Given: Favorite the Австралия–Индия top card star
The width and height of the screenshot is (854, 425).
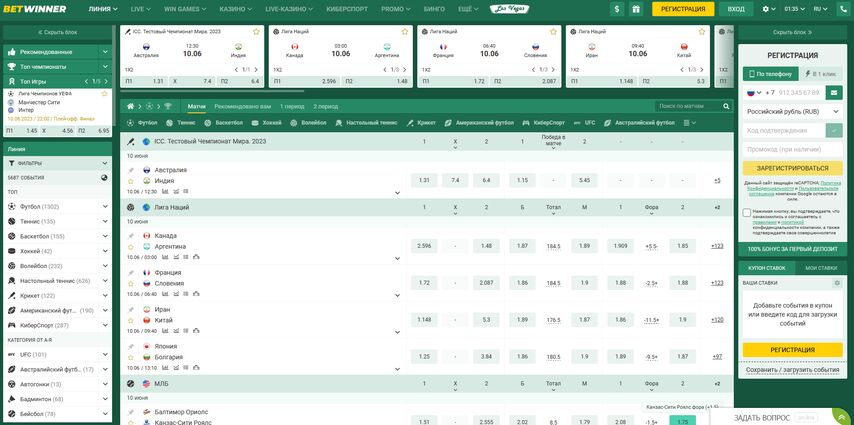Looking at the screenshot, I should click(256, 32).
